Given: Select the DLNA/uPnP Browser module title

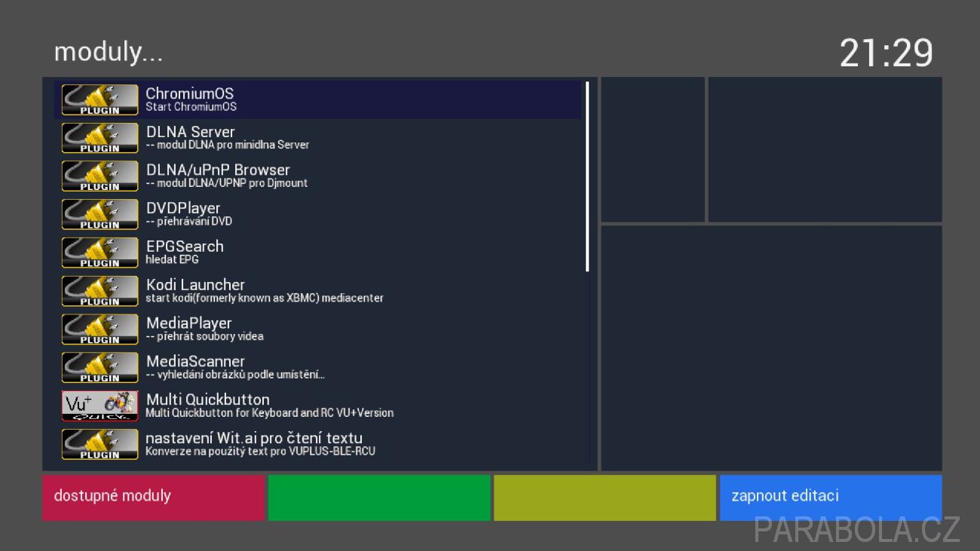Looking at the screenshot, I should (218, 170).
